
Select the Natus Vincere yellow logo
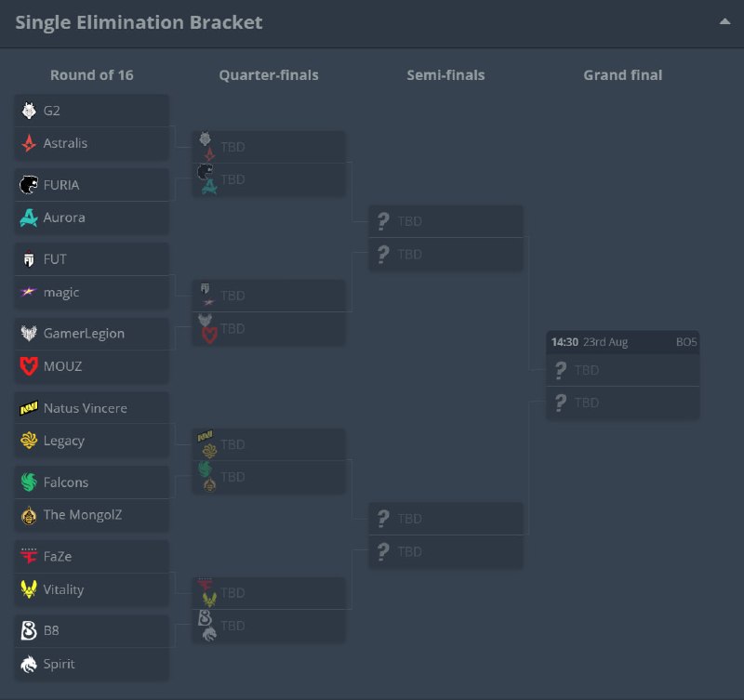pos(29,408)
